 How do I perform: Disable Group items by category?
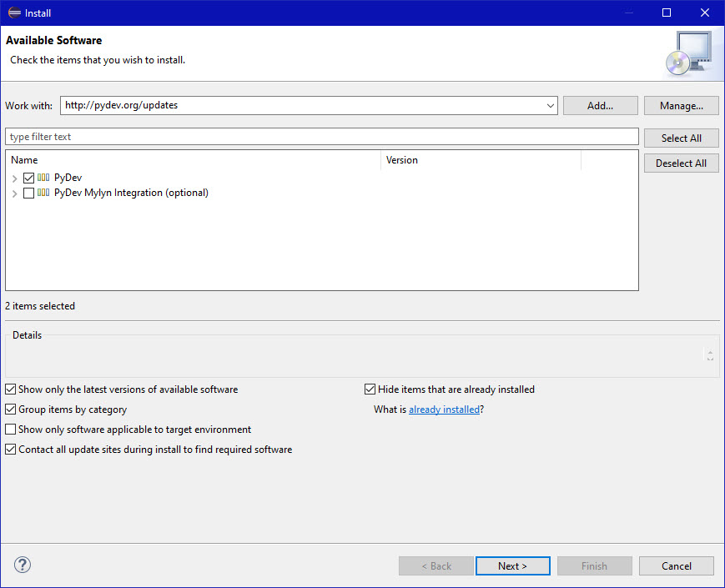pyautogui.click(x=11, y=410)
